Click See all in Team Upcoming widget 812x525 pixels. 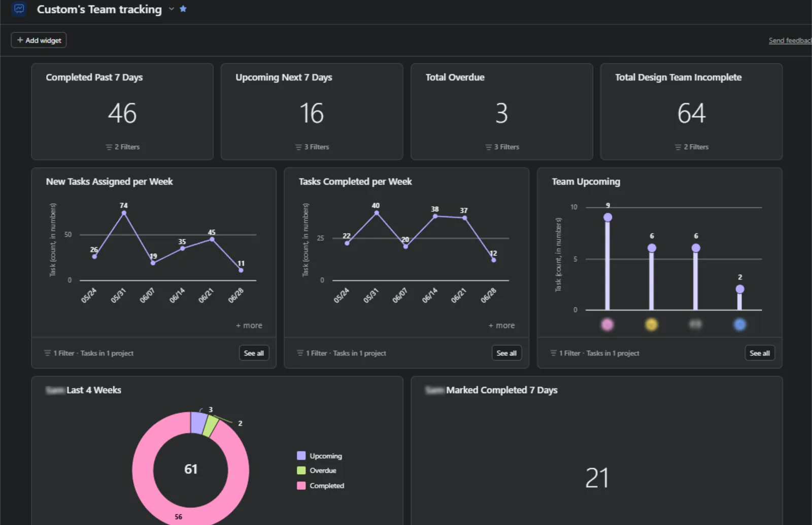click(x=760, y=353)
